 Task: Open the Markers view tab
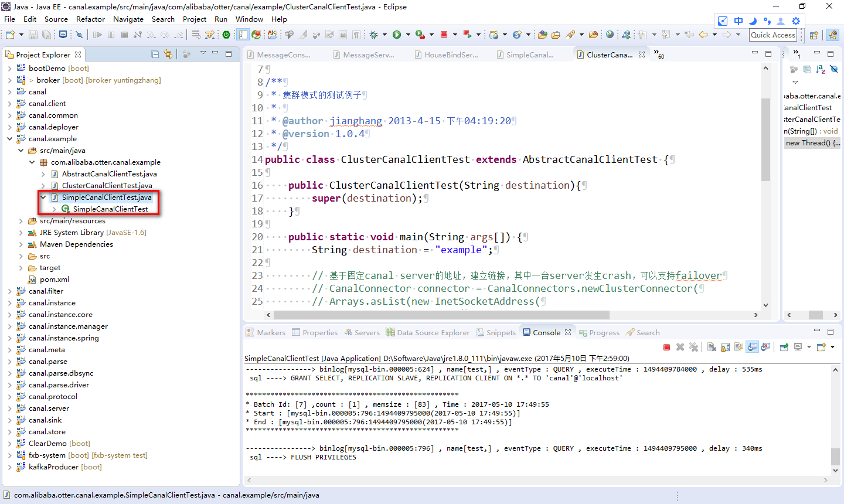pyautogui.click(x=266, y=332)
